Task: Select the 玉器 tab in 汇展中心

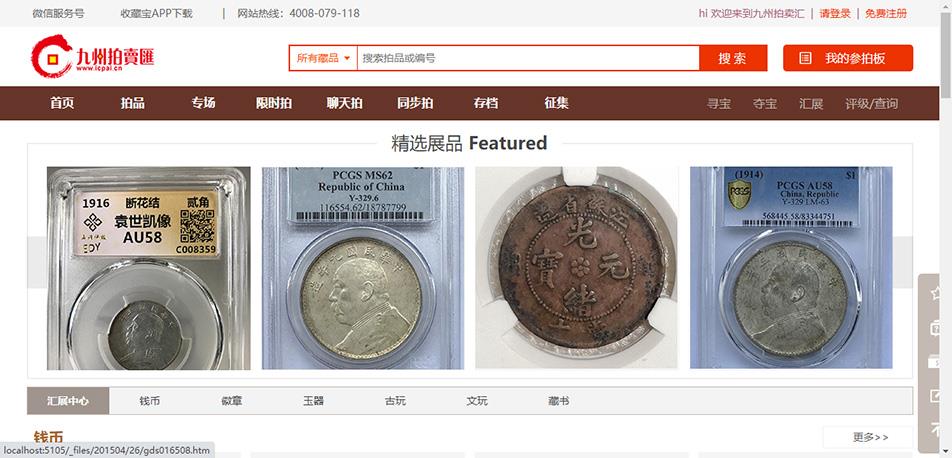Action: tap(313, 401)
